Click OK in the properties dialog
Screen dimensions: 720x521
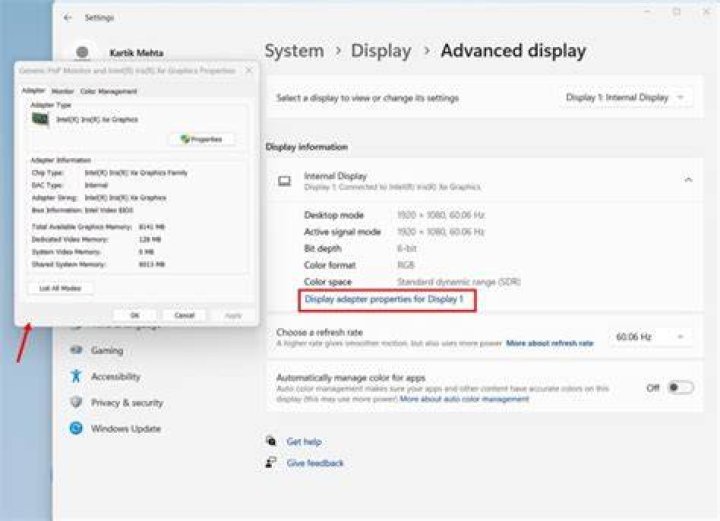135,315
